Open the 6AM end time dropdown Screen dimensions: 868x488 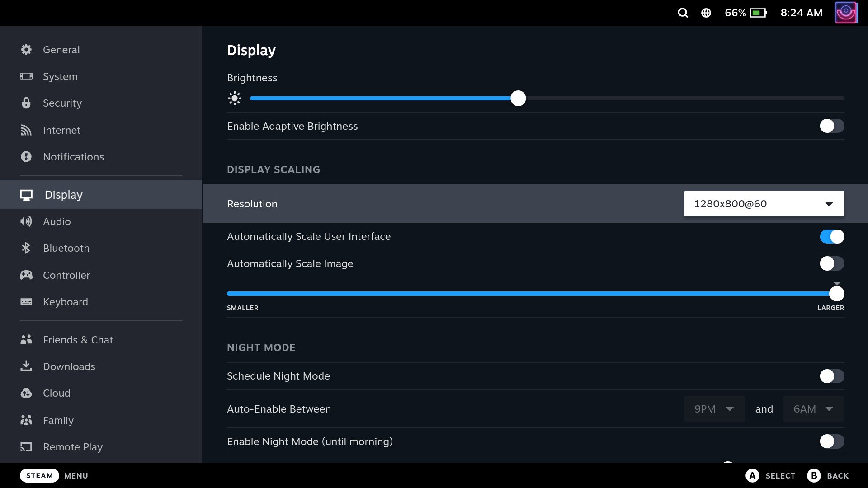(814, 409)
